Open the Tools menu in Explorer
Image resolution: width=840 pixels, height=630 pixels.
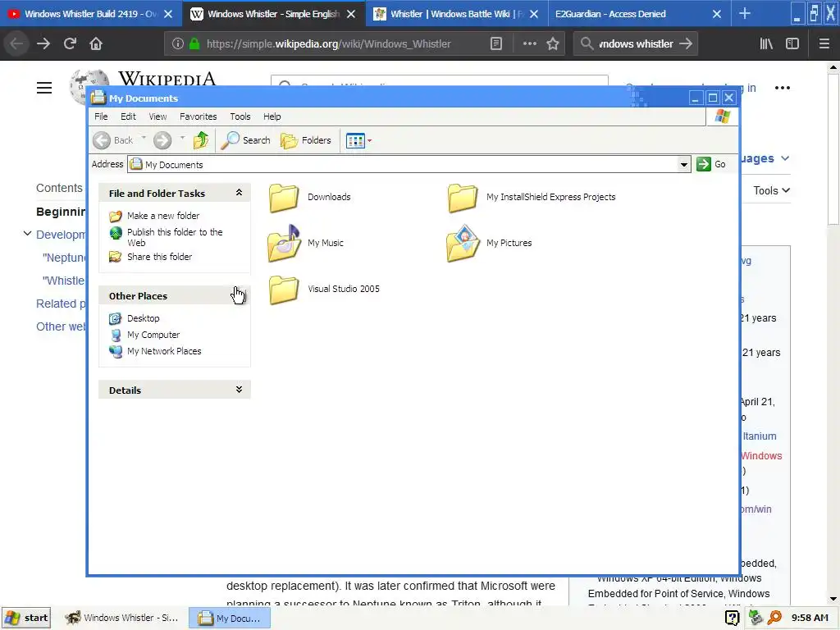tap(240, 116)
